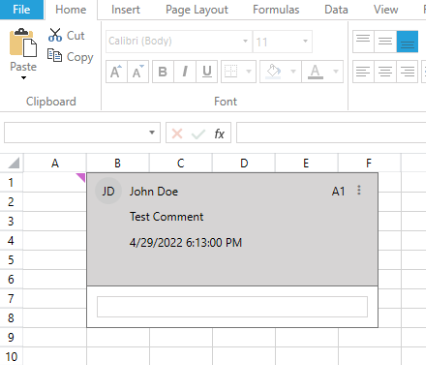This screenshot has width=426, height=365.
Task: Switch to the Data tab
Action: pos(336,10)
